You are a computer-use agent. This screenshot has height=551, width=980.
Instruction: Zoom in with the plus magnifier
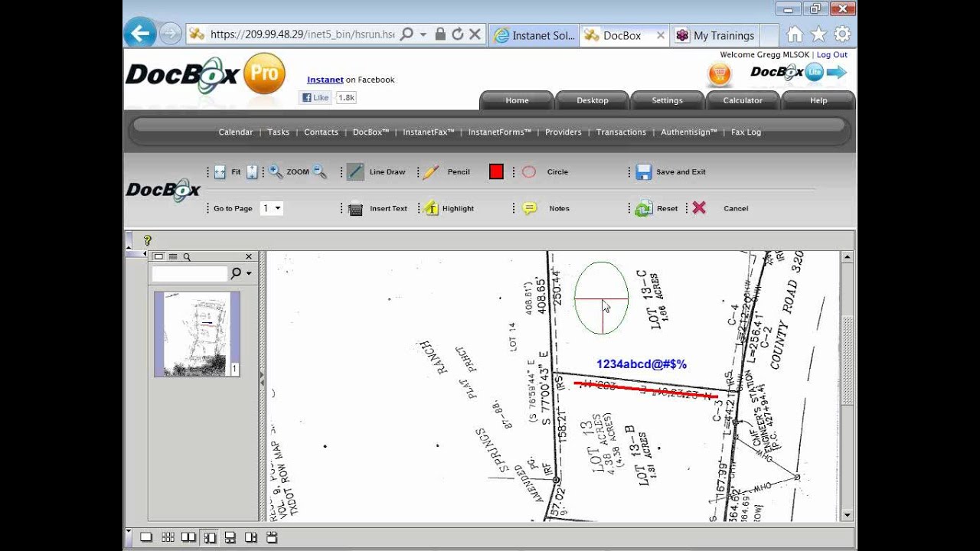tap(276, 172)
